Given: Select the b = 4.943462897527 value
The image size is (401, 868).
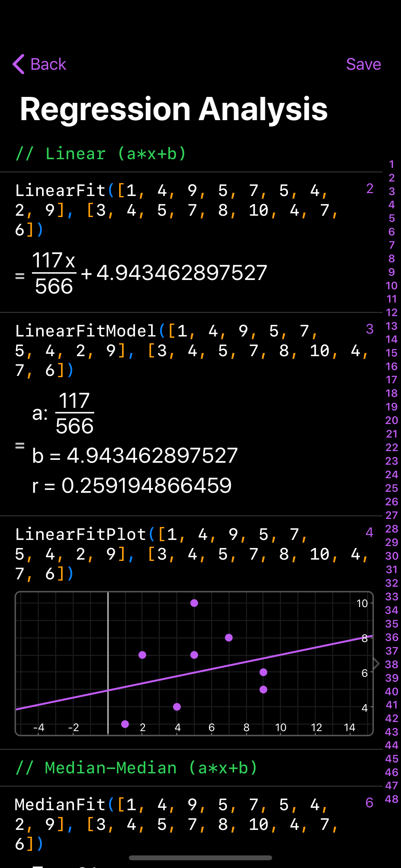Looking at the screenshot, I should click(135, 456).
